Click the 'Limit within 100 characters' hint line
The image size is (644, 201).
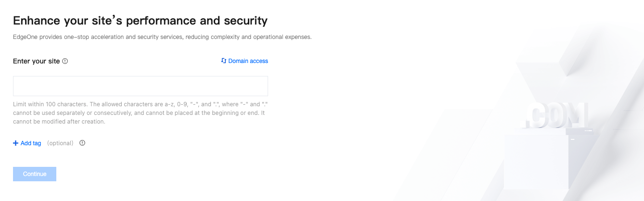tap(140, 104)
